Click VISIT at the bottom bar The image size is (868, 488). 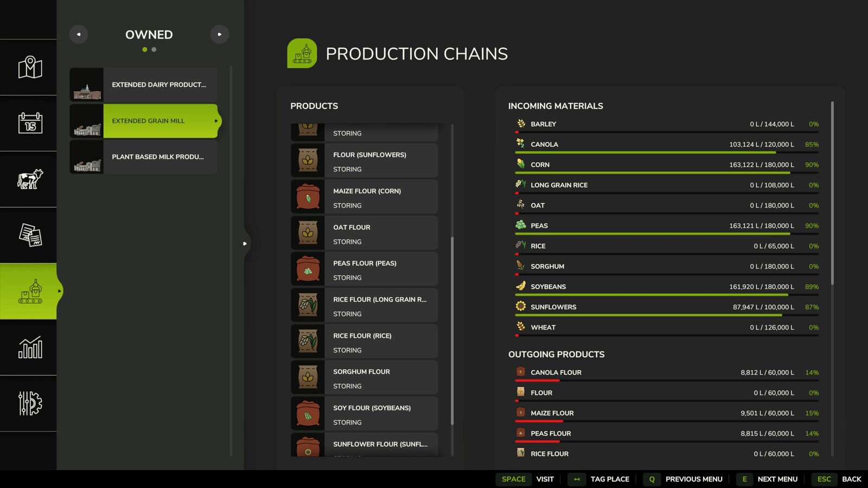[x=544, y=479]
